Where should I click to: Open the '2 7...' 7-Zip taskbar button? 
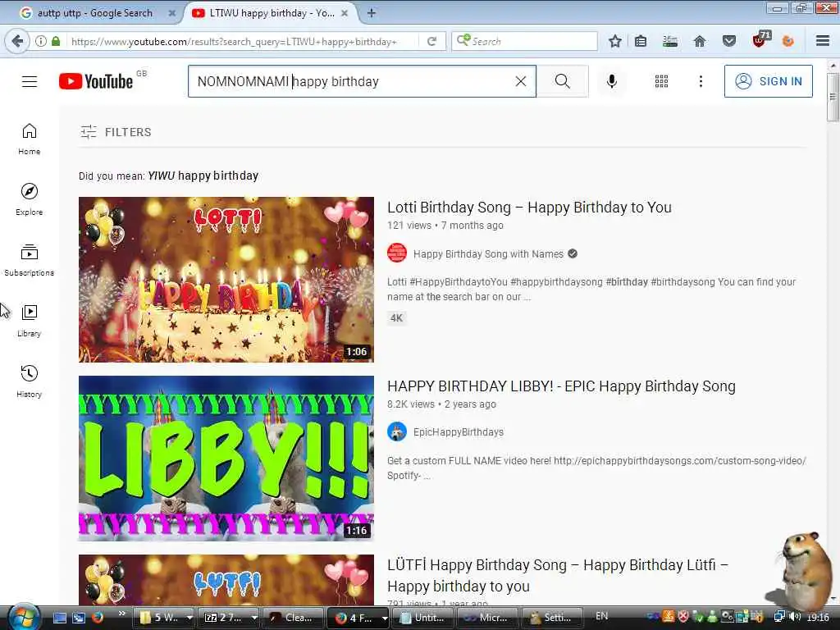[x=224, y=618]
